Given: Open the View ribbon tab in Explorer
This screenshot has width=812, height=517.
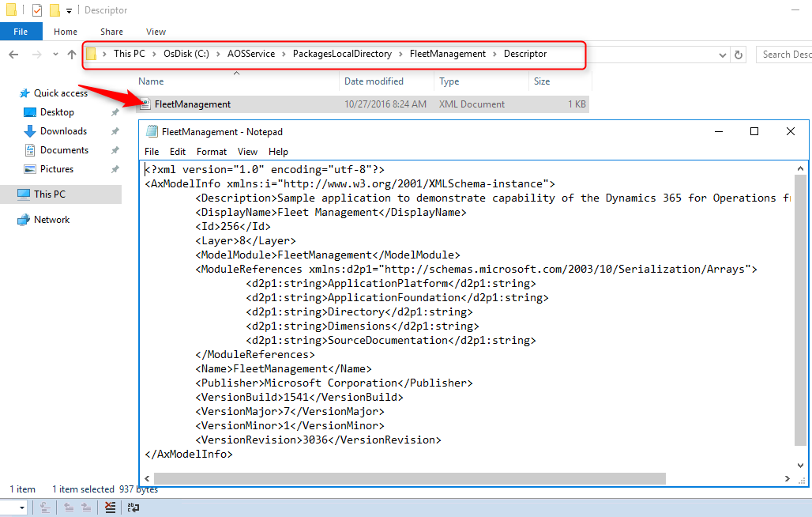Looking at the screenshot, I should tap(156, 32).
